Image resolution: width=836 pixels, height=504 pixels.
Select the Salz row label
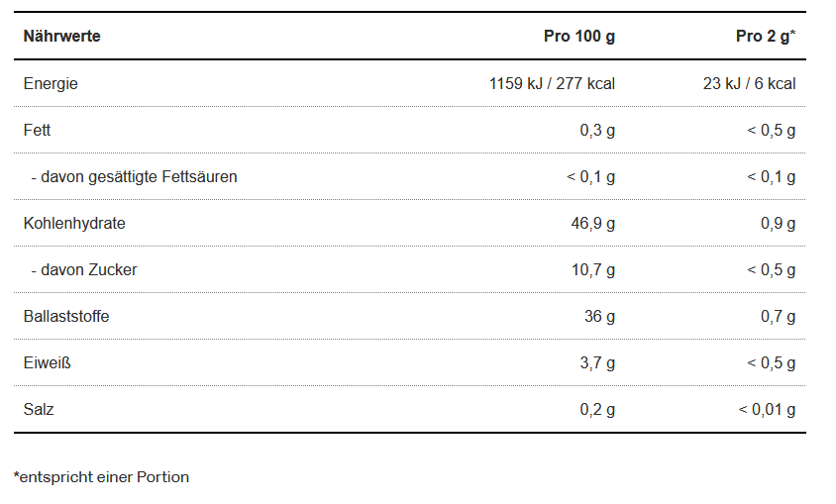(x=39, y=409)
